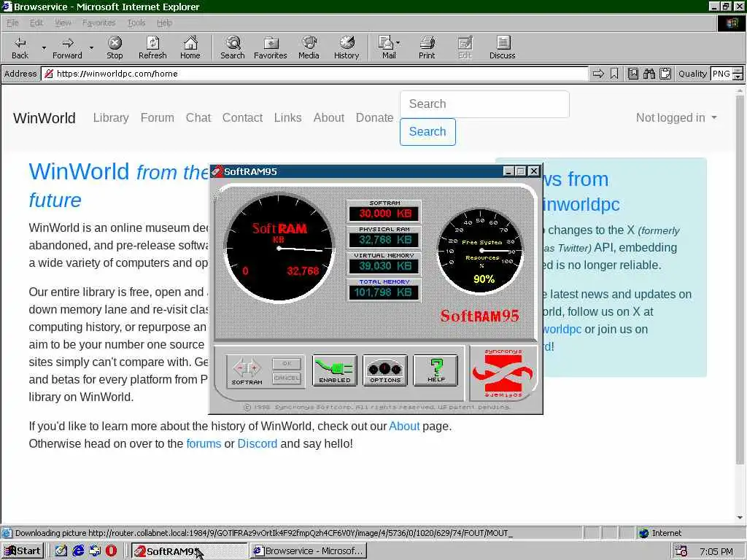Open the Search pane from the toolbar
The height and width of the screenshot is (560, 747).
point(233,47)
